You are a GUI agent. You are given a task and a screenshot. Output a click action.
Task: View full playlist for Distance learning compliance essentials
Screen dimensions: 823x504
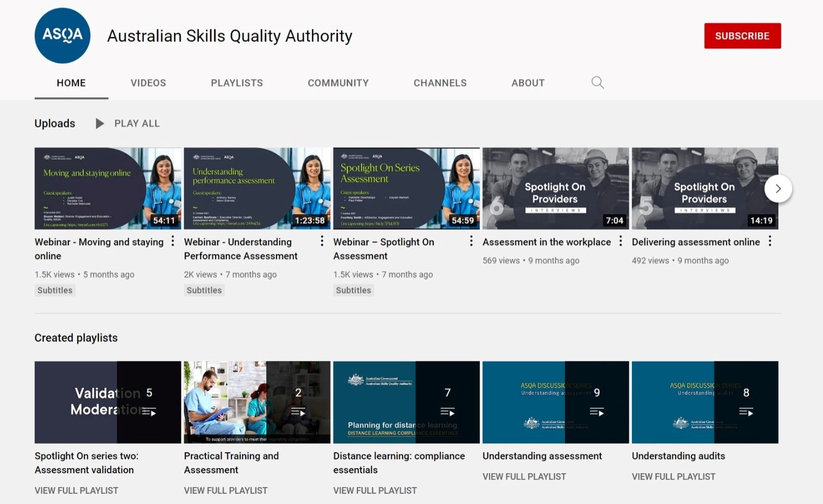tap(375, 490)
